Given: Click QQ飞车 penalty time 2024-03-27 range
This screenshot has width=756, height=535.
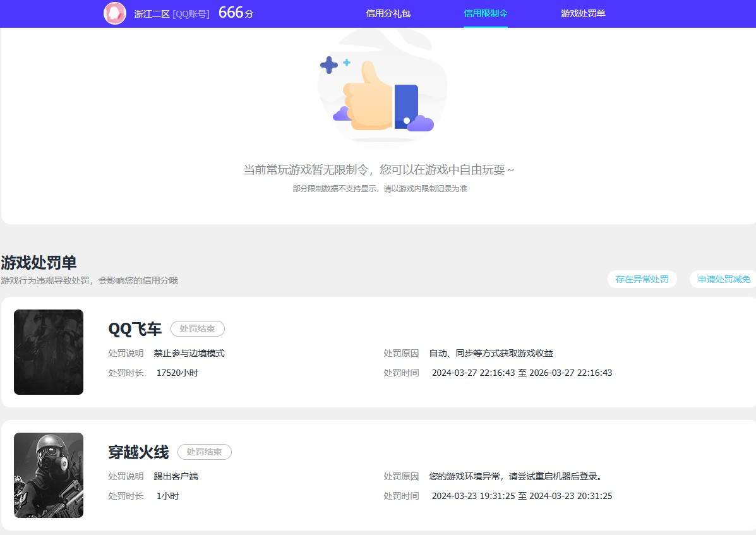Looking at the screenshot, I should click(522, 373).
